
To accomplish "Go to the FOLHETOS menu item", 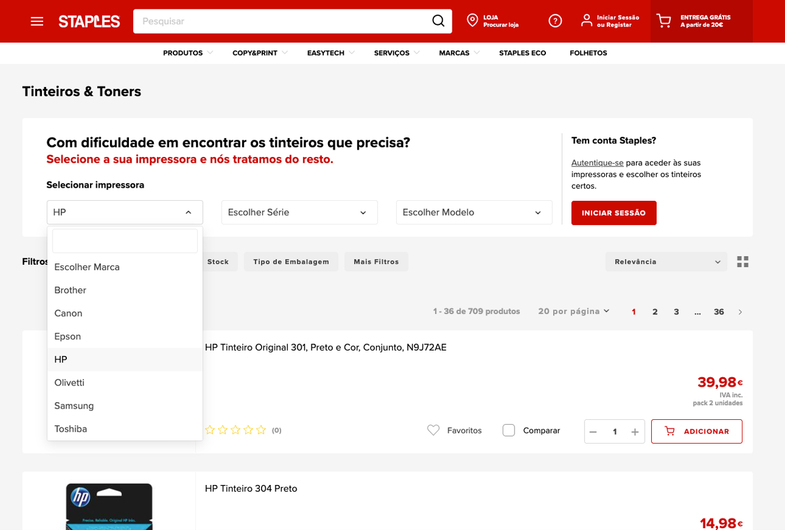I will point(588,53).
